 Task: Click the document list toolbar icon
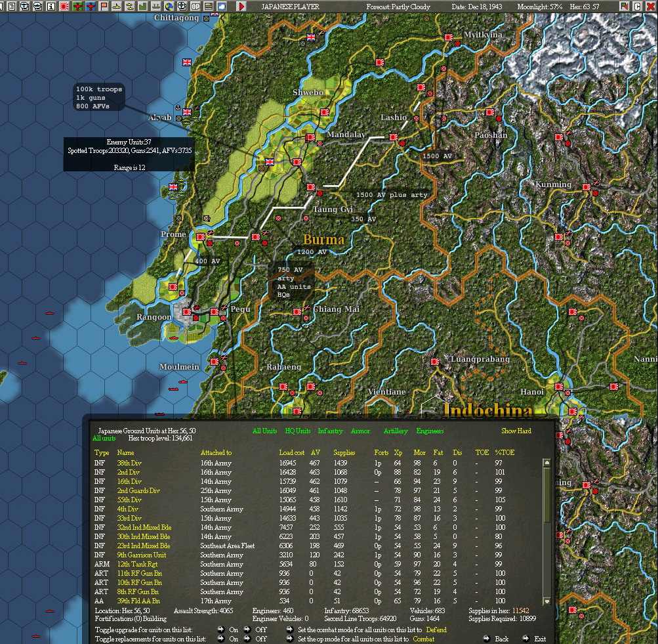click(12, 7)
